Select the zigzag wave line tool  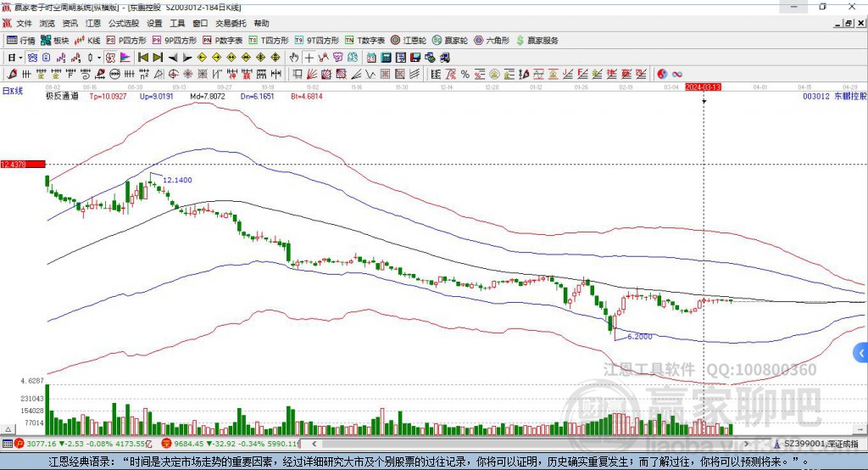click(x=370, y=75)
